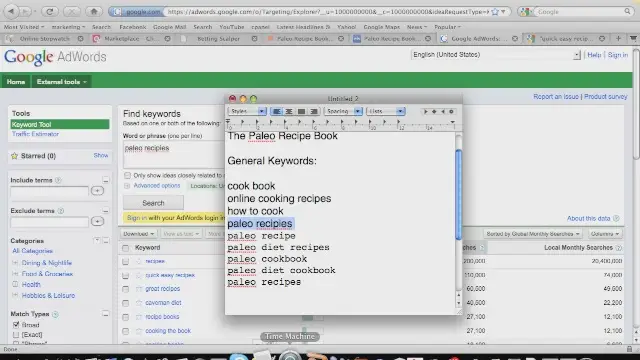Open the English (United States) language dropdown
The image size is (640, 360).
point(496,55)
